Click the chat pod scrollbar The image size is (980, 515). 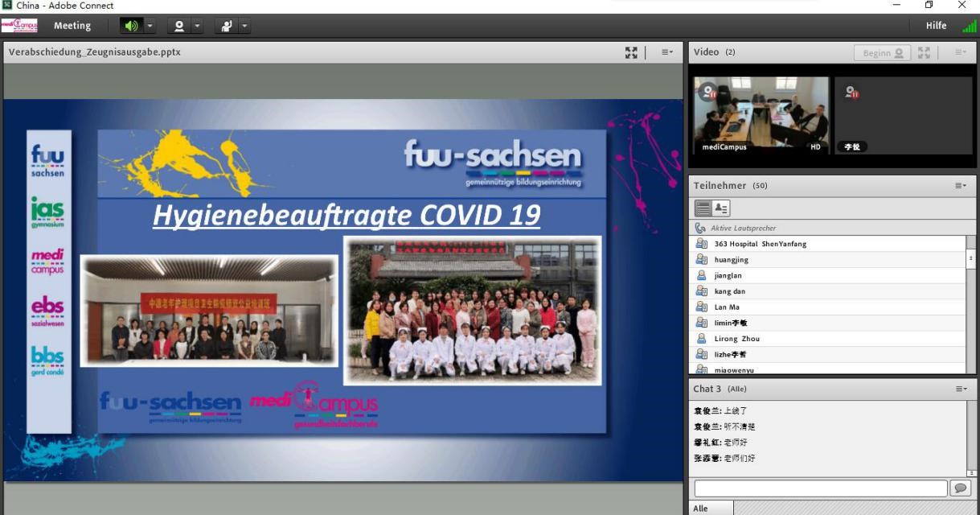pos(970,439)
